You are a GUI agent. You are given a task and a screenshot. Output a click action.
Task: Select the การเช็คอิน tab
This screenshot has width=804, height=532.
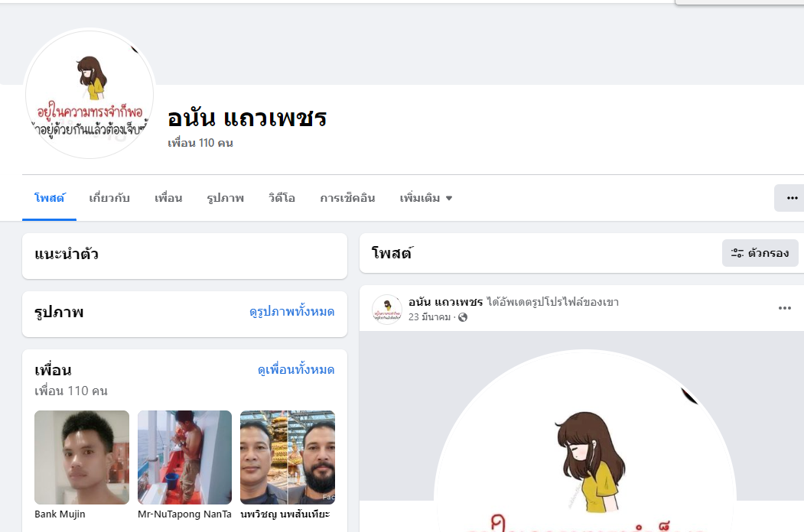click(347, 198)
